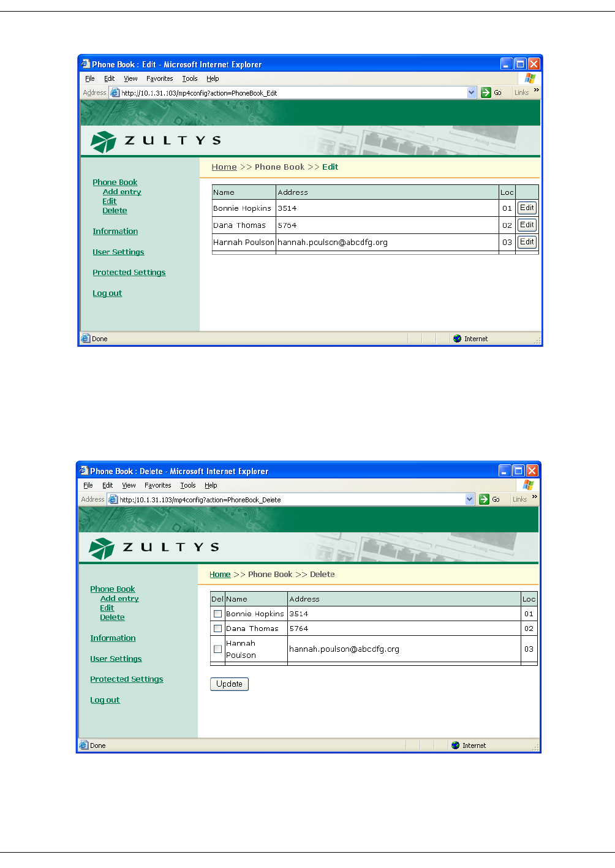Minimize the Phone Book Edit window
The image size is (615, 868).
tap(507, 64)
